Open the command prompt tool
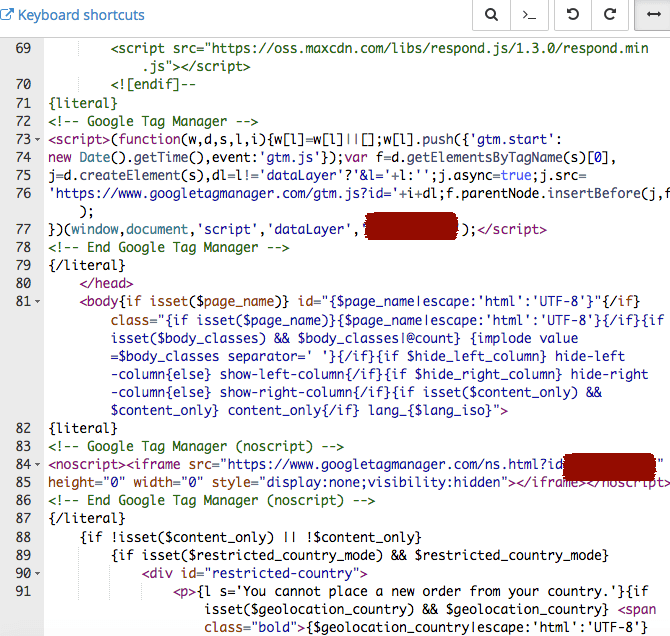This screenshot has height=636, width=670. coord(529,15)
